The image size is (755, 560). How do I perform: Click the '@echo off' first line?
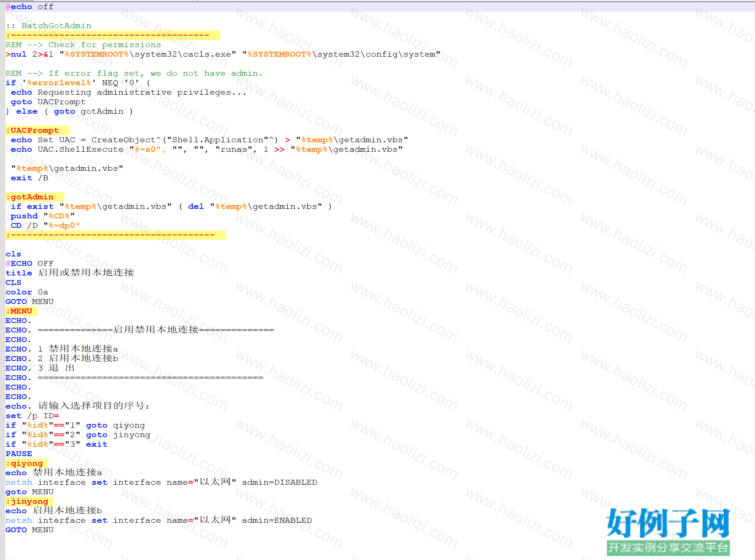[x=29, y=7]
